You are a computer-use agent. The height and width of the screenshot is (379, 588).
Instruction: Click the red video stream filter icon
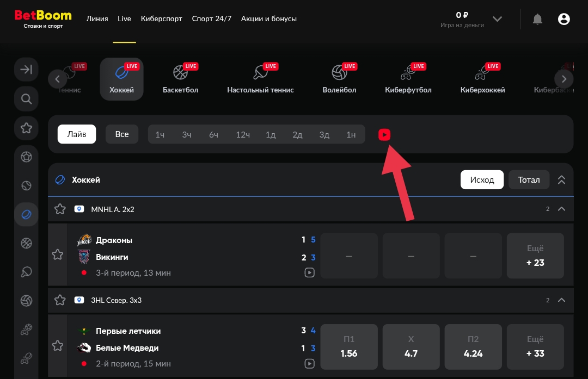[384, 134]
